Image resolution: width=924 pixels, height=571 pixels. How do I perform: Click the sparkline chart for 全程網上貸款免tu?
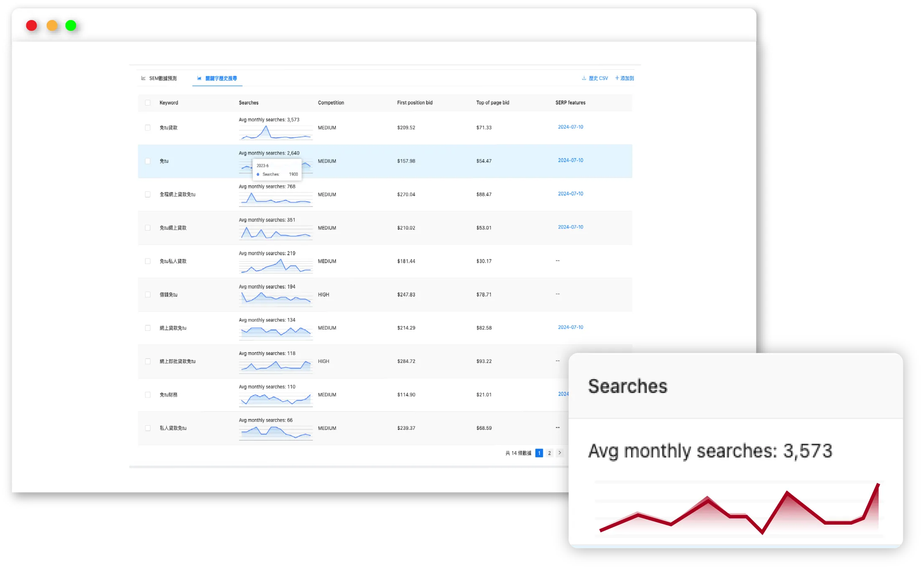coord(275,199)
